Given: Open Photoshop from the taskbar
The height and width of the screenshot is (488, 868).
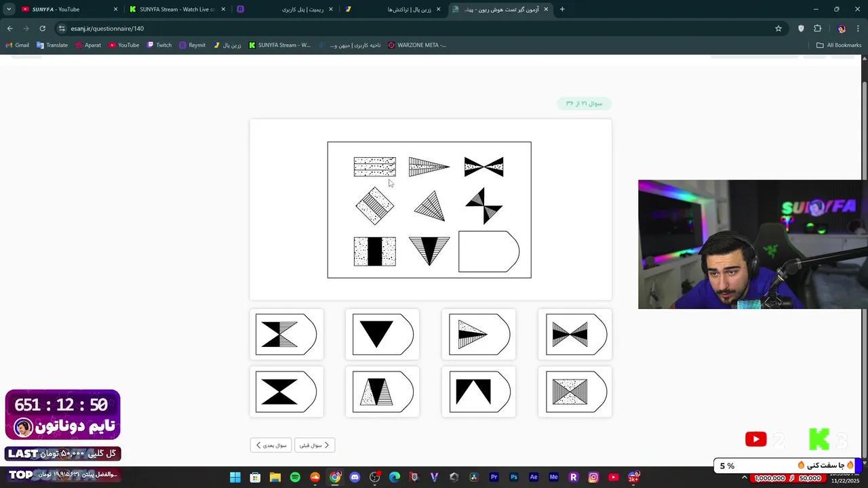Looking at the screenshot, I should point(514,477).
